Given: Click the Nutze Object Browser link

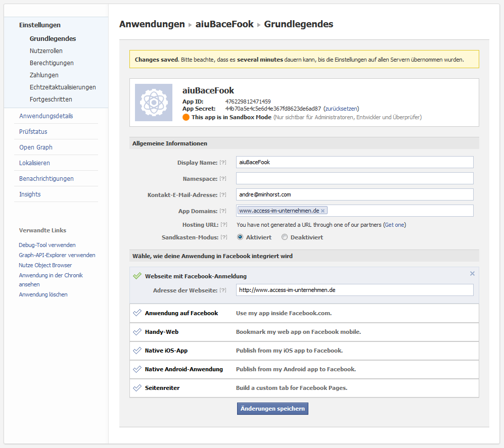Looking at the screenshot, I should tap(45, 265).
